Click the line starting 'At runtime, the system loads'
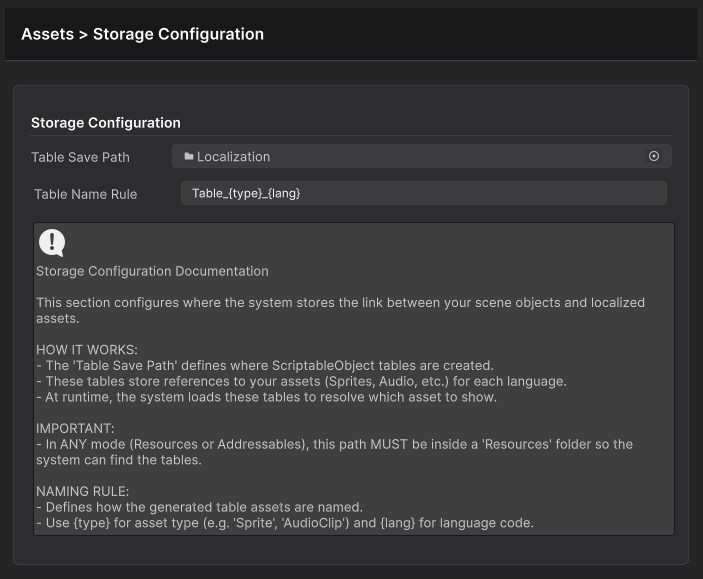Image resolution: width=703 pixels, height=579 pixels. point(266,397)
